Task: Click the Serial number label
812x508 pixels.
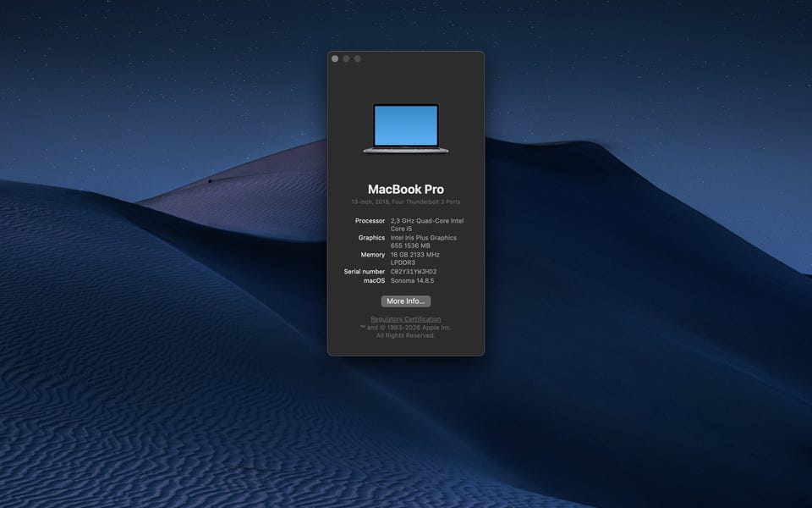Action: coord(364,272)
